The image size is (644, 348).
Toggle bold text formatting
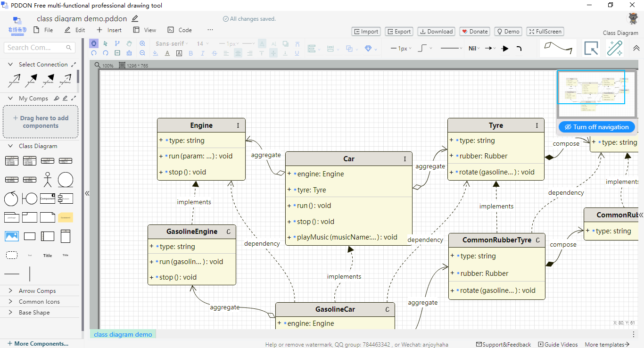pos(191,53)
